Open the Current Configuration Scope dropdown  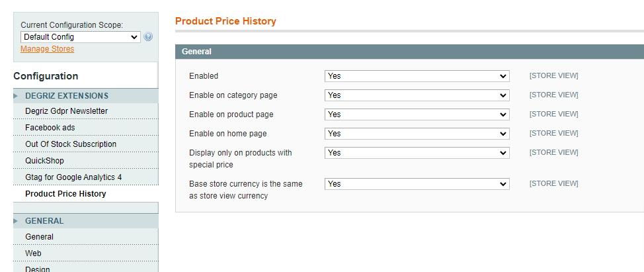click(80, 37)
